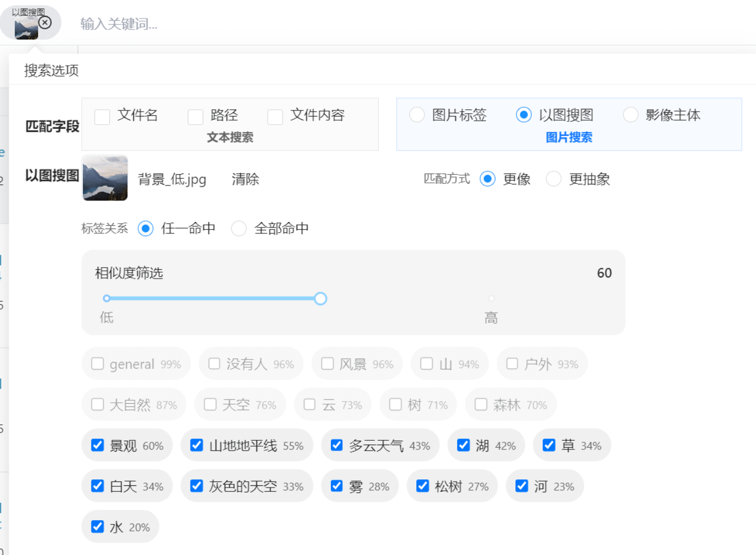Screen dimensions: 756x555
Task: Check the 户外 93% tag
Action: click(512, 363)
